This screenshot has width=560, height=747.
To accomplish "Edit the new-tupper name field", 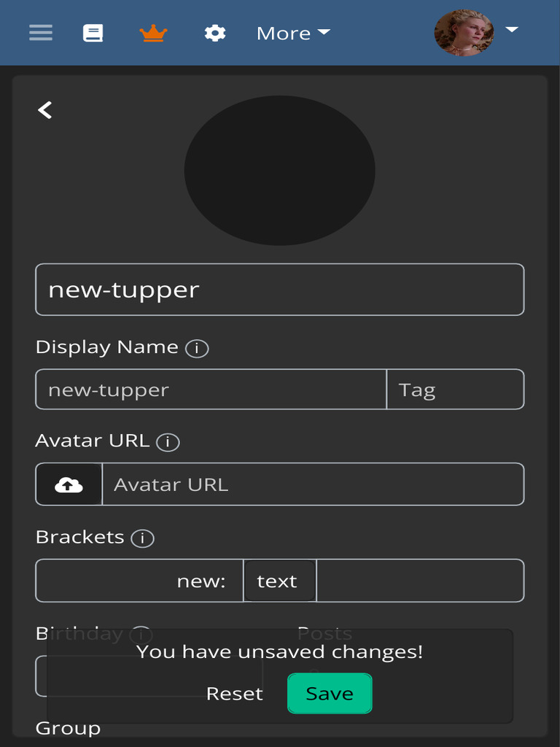I will point(279,290).
